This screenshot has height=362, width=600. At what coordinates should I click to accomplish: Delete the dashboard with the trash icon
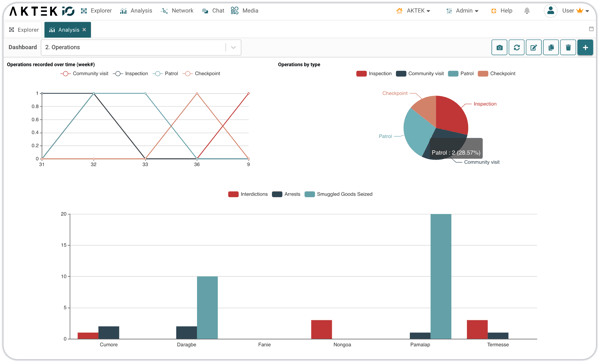tap(568, 47)
